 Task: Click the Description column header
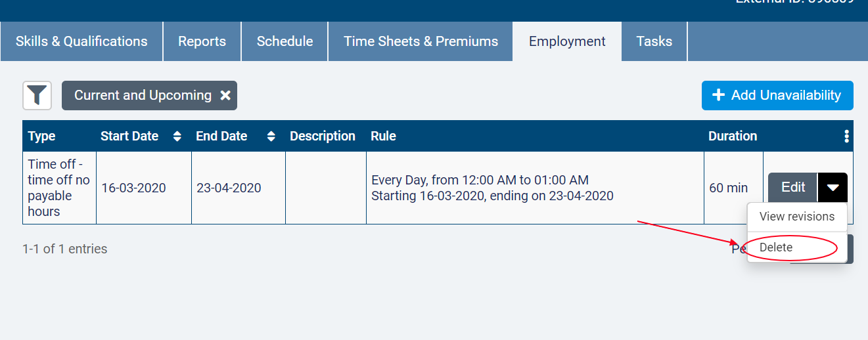click(323, 137)
